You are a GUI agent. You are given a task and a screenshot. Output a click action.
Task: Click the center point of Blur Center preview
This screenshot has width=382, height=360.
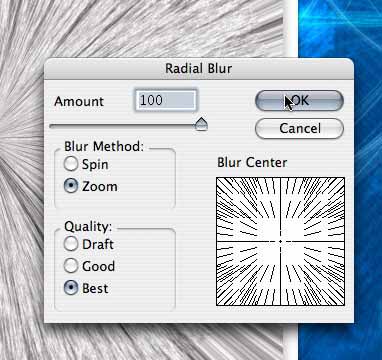[x=280, y=241]
